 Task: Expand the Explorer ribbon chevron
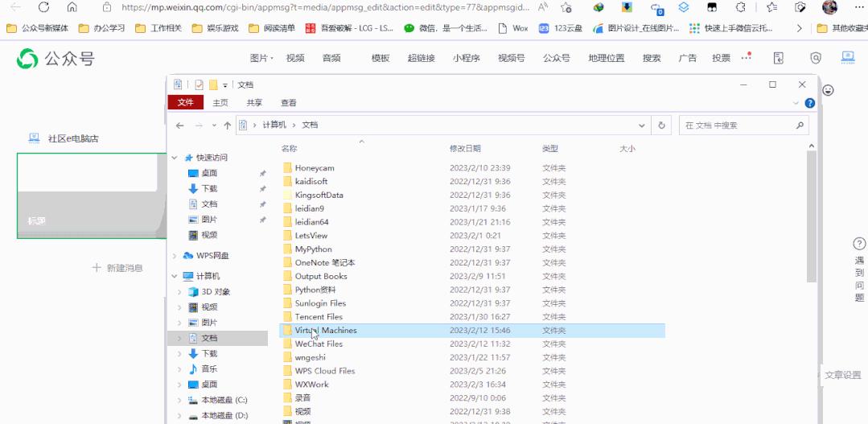(796, 103)
